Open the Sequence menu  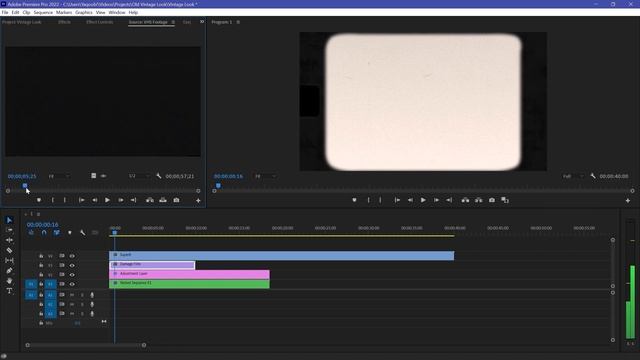43,13
